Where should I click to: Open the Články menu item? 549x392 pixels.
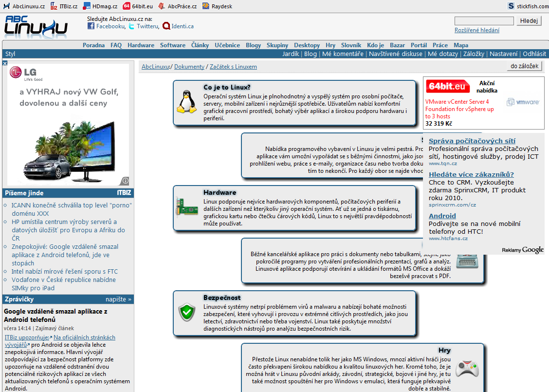(x=200, y=45)
